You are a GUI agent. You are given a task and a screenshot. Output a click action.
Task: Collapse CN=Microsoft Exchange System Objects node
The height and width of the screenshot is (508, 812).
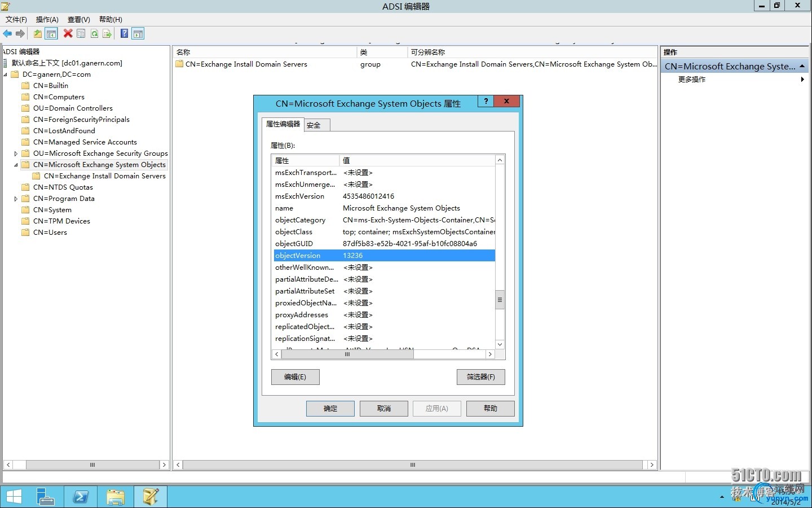(x=16, y=165)
